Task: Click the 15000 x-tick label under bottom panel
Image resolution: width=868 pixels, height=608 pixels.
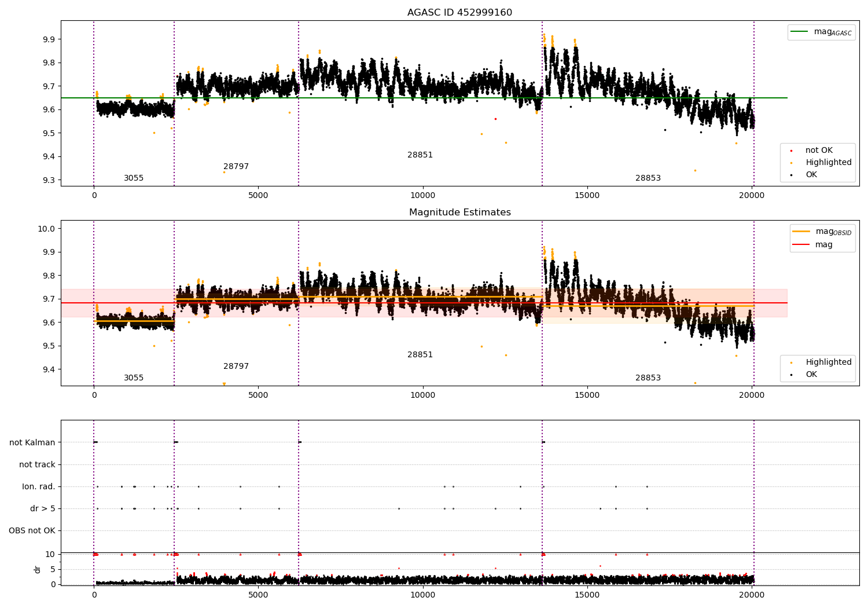Action: (x=587, y=595)
